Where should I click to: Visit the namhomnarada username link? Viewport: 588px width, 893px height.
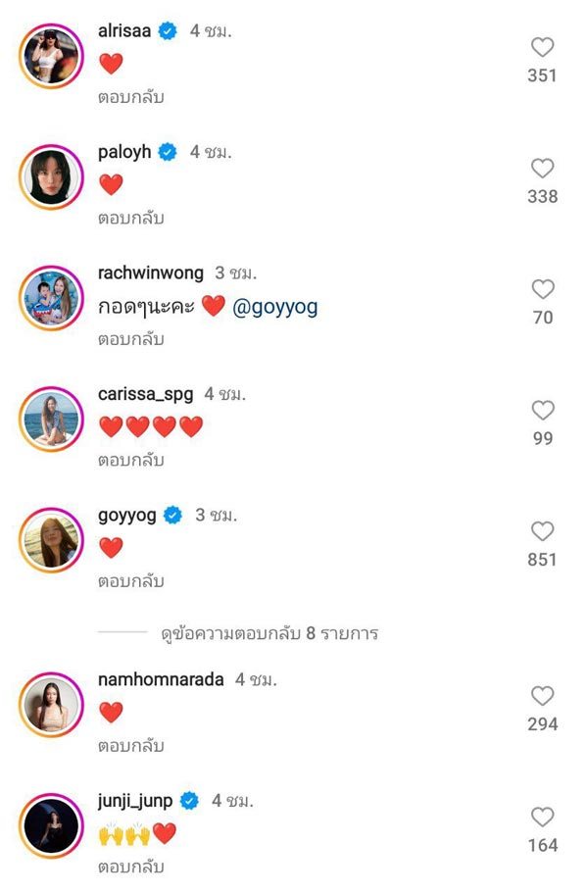pyautogui.click(x=161, y=679)
